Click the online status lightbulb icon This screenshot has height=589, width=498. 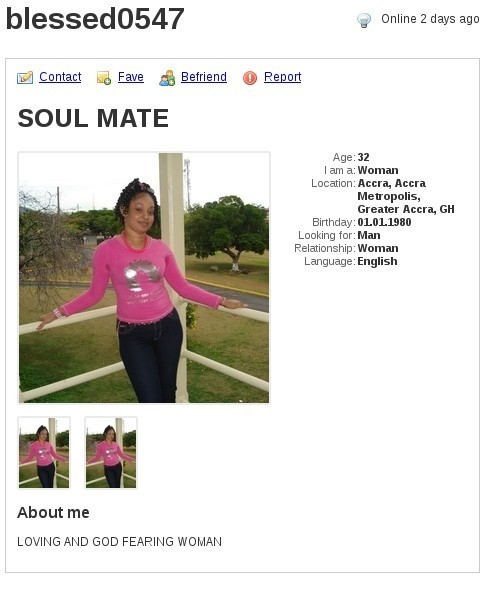[x=364, y=20]
